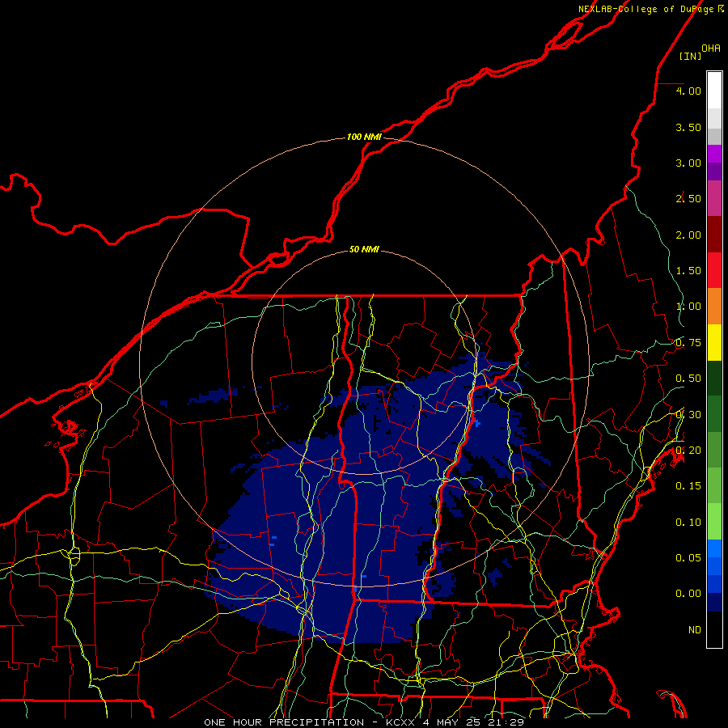Click the 1.00 legend value
Viewport: 728px width, 728px height.
pyautogui.click(x=688, y=307)
